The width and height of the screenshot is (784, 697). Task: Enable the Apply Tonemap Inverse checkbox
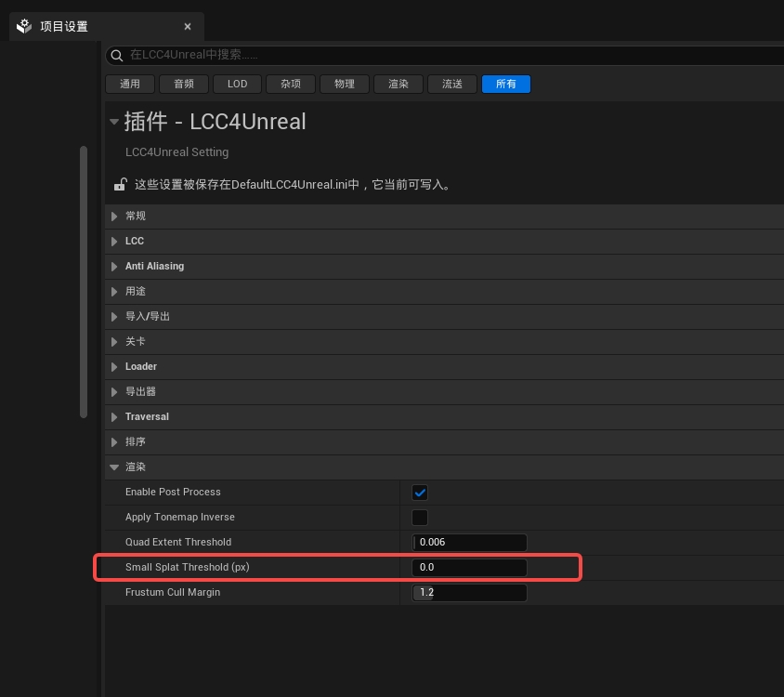click(x=420, y=518)
